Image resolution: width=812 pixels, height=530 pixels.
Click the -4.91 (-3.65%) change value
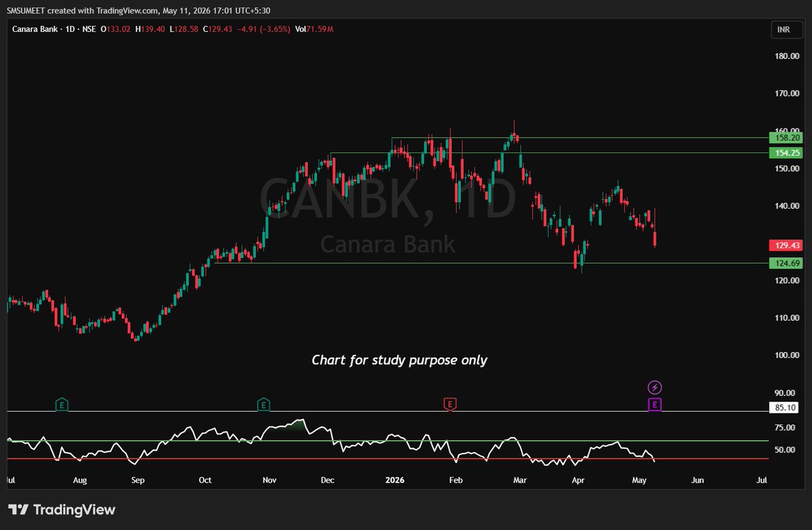[x=263, y=29]
